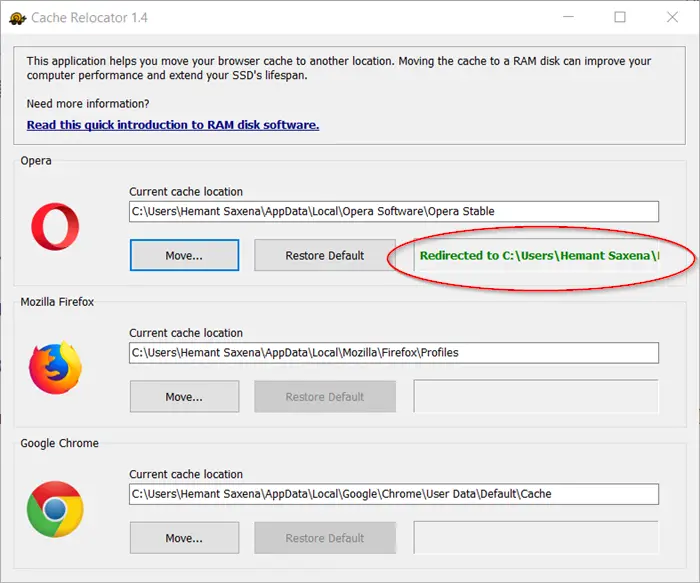Click Restore Default for Opera cache
Image resolution: width=700 pixels, height=583 pixels.
(x=325, y=255)
